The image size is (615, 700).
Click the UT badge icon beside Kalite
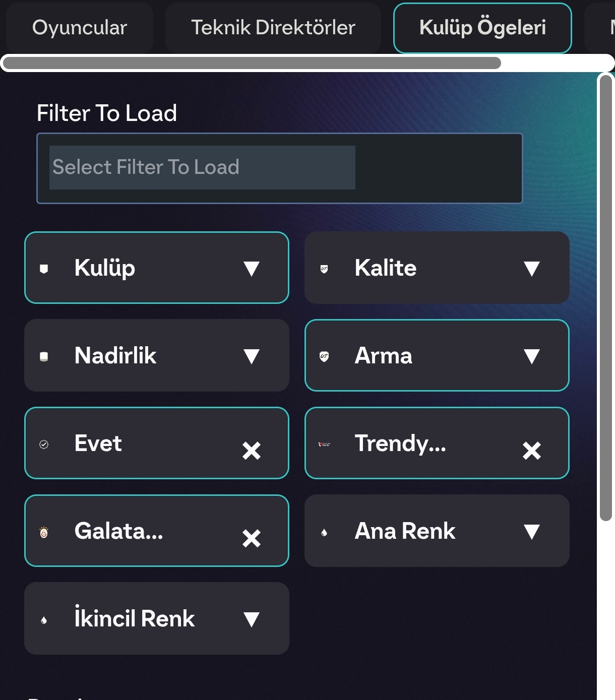coord(324,269)
